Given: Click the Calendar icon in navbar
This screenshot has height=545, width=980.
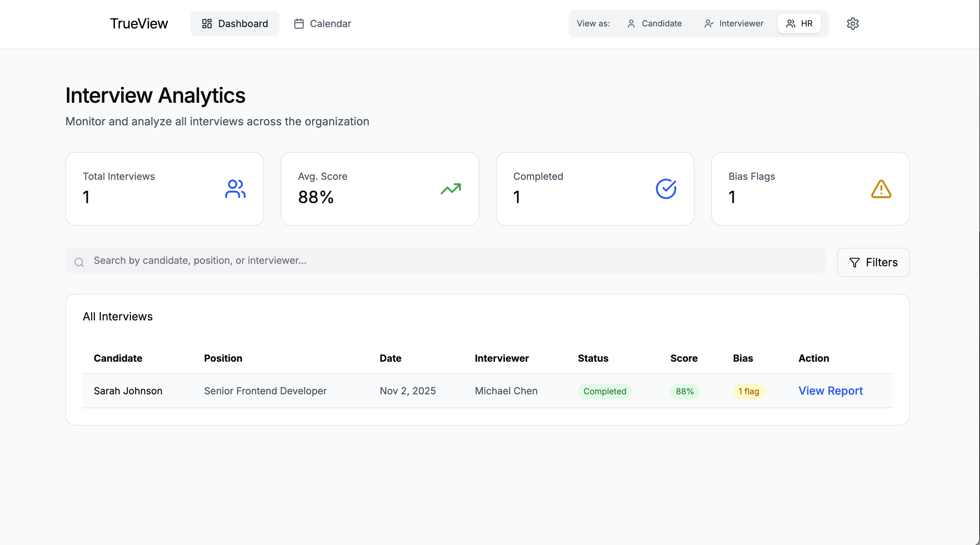Looking at the screenshot, I should (299, 24).
